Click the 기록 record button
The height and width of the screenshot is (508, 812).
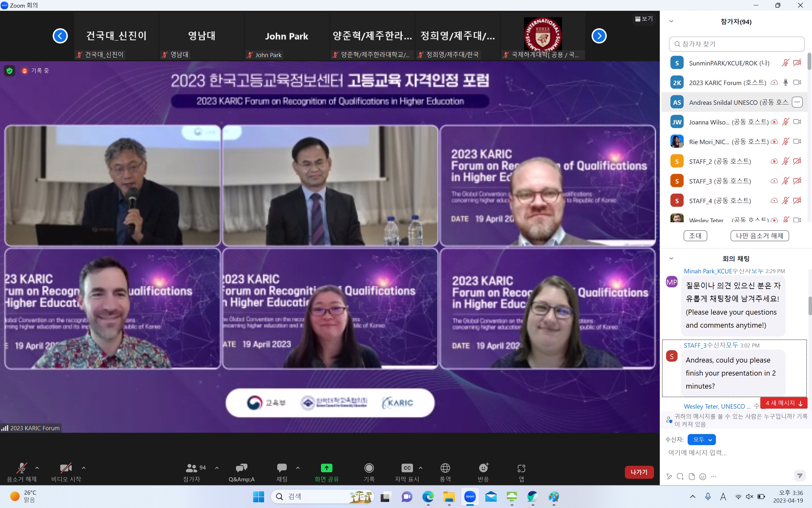(x=369, y=472)
